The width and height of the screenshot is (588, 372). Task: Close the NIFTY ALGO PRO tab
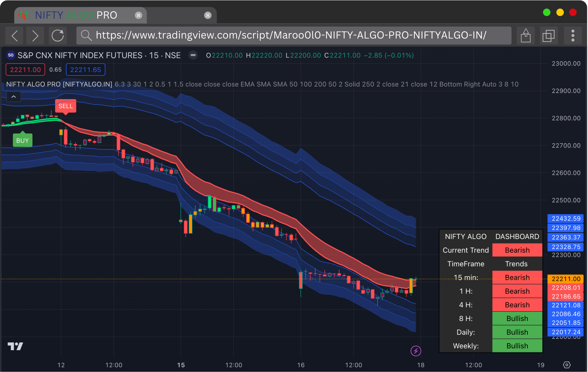click(x=138, y=15)
